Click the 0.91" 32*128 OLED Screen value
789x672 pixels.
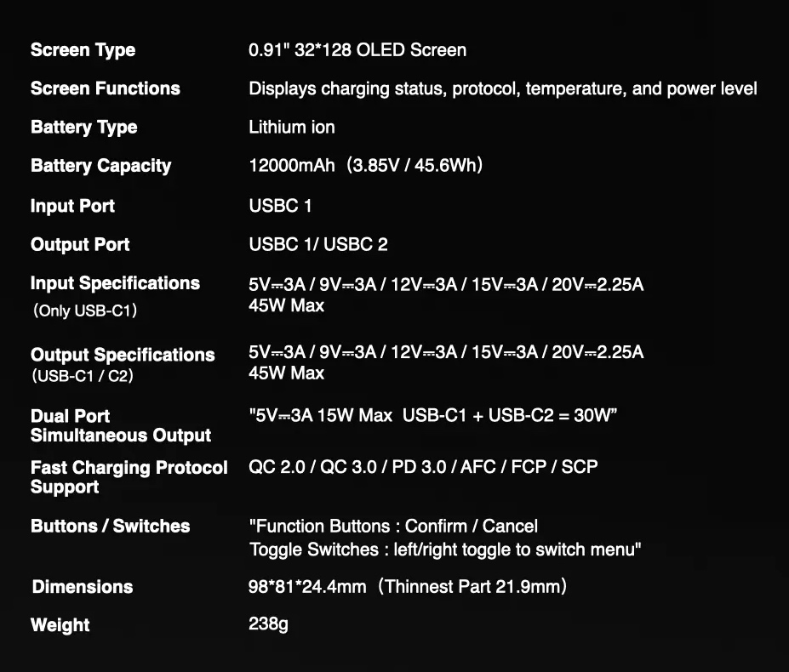point(357,50)
